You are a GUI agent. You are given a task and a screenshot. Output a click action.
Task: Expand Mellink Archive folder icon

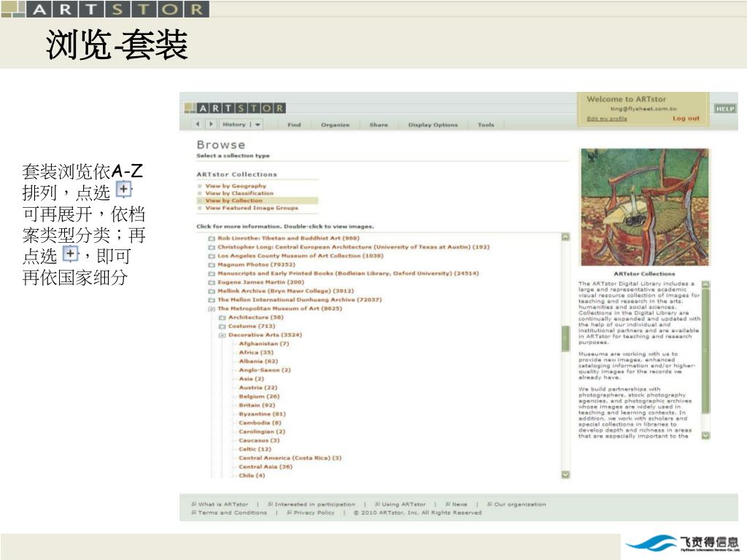point(212,292)
